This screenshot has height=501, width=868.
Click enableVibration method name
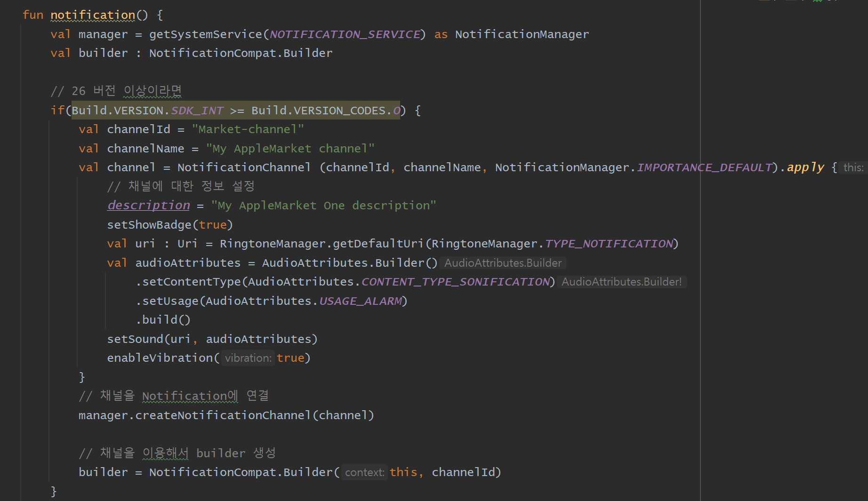tap(160, 358)
